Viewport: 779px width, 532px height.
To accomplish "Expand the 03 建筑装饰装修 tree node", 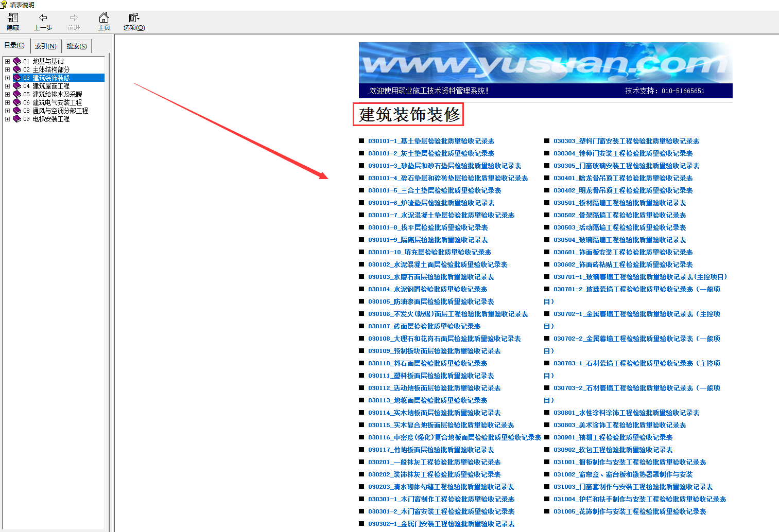I will [7, 78].
